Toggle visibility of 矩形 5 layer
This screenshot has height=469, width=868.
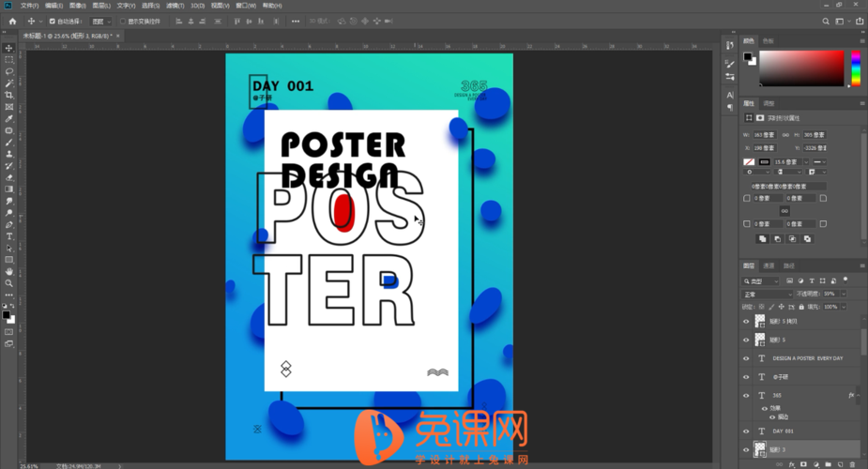coord(746,340)
